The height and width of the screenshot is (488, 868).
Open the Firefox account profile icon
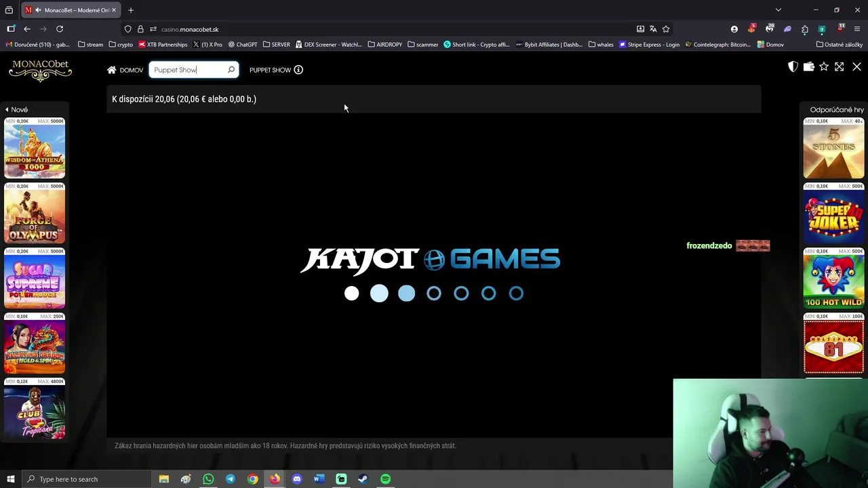pos(734,29)
